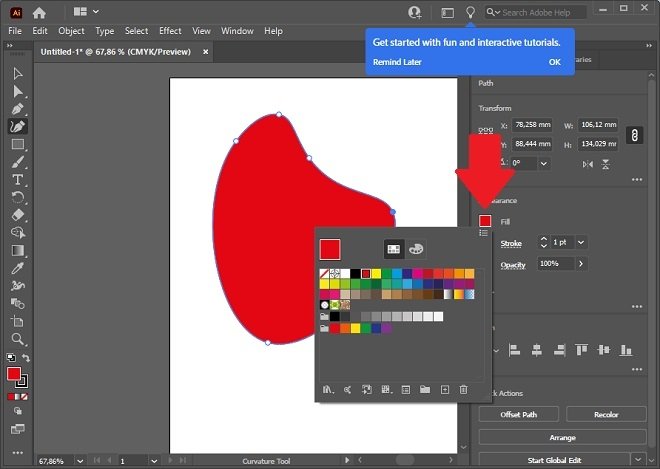Switch to Swatches view in fill popup
Image resolution: width=660 pixels, height=469 pixels.
pyautogui.click(x=394, y=249)
